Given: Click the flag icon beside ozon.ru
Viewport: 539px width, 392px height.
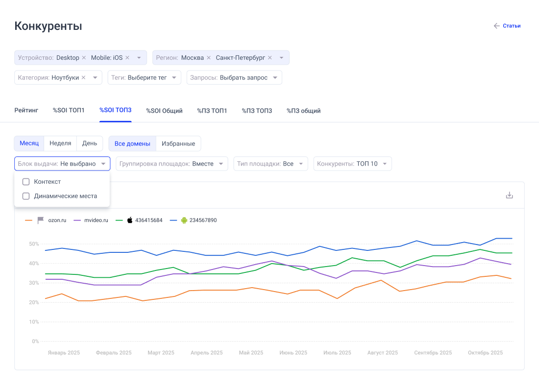Looking at the screenshot, I should tap(41, 220).
